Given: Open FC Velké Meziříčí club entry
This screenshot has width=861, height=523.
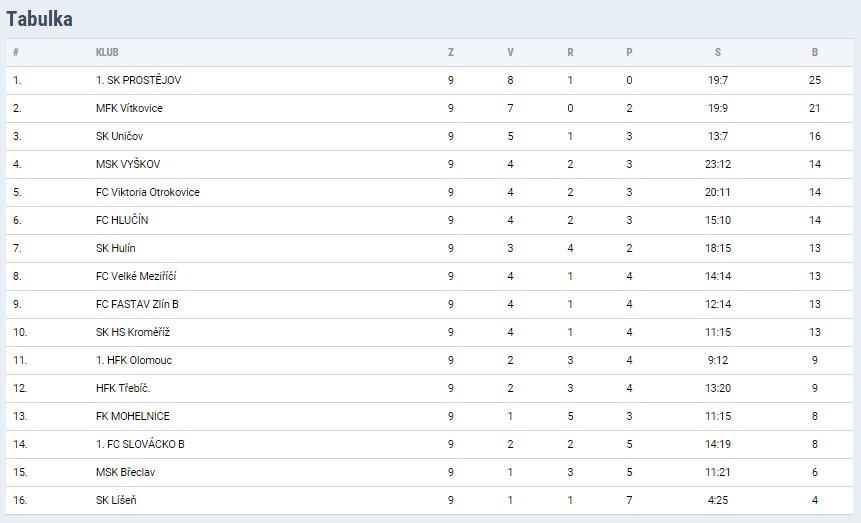Looking at the screenshot, I should tap(136, 276).
